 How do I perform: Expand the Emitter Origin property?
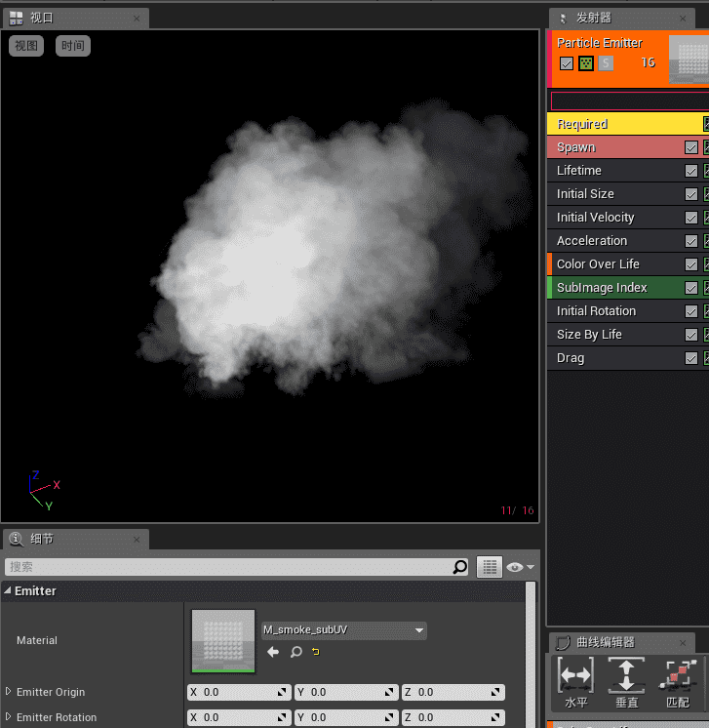[x=9, y=692]
